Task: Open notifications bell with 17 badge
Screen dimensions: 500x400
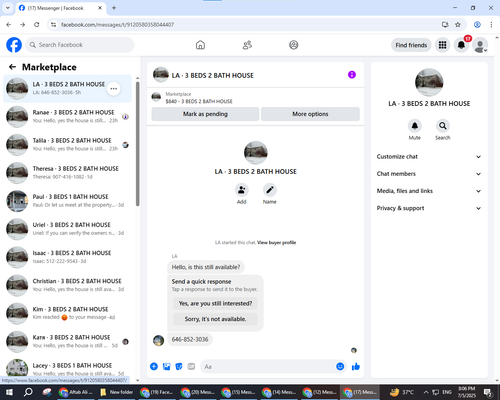Action: pyautogui.click(x=461, y=45)
